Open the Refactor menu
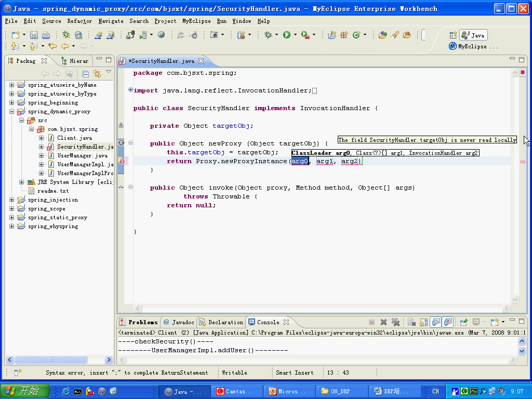 [79, 21]
